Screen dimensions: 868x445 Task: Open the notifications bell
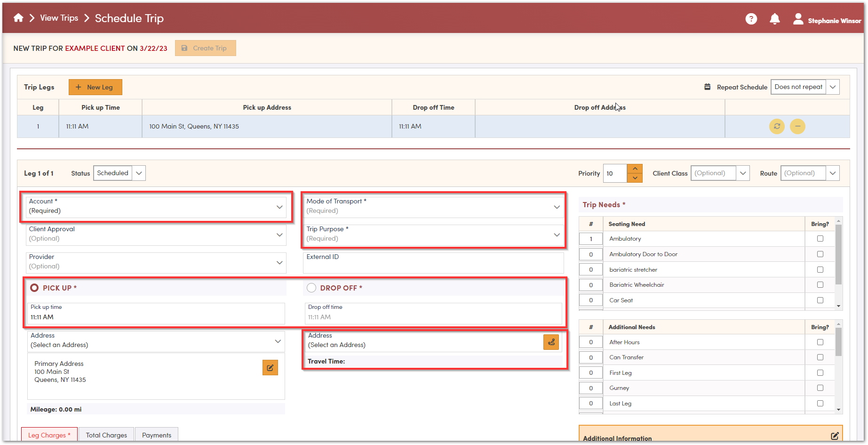click(x=774, y=19)
